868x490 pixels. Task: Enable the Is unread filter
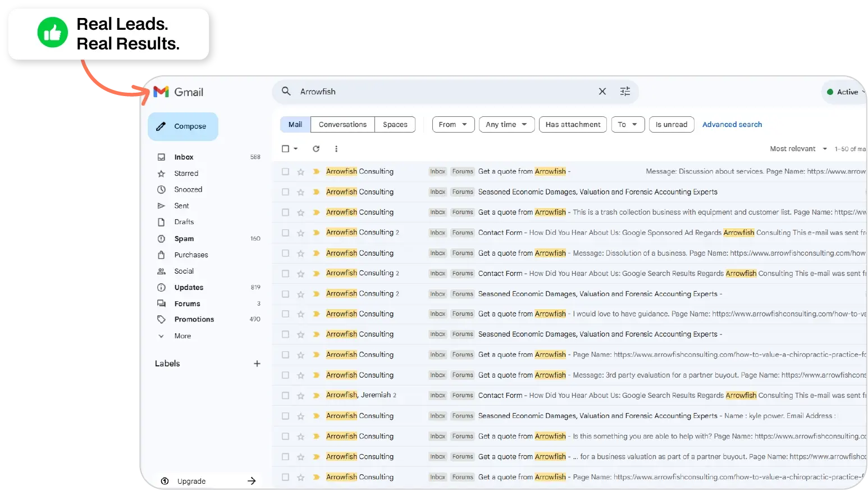click(x=671, y=124)
